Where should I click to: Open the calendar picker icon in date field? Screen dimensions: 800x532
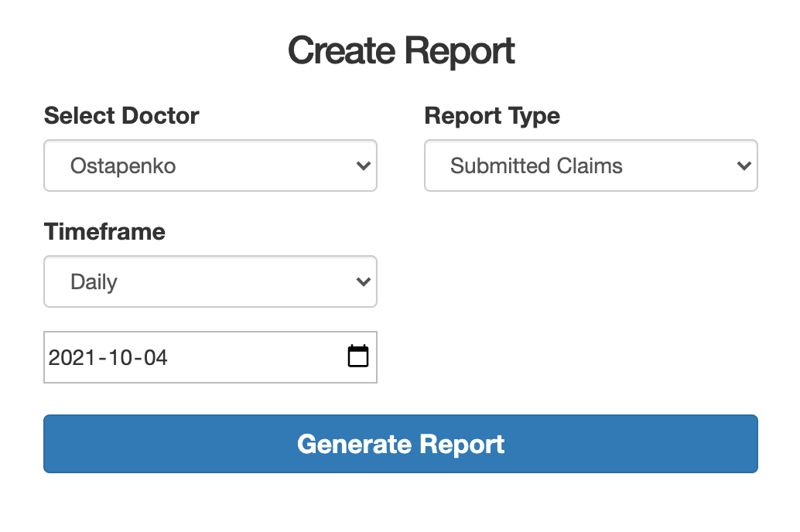[x=358, y=356]
